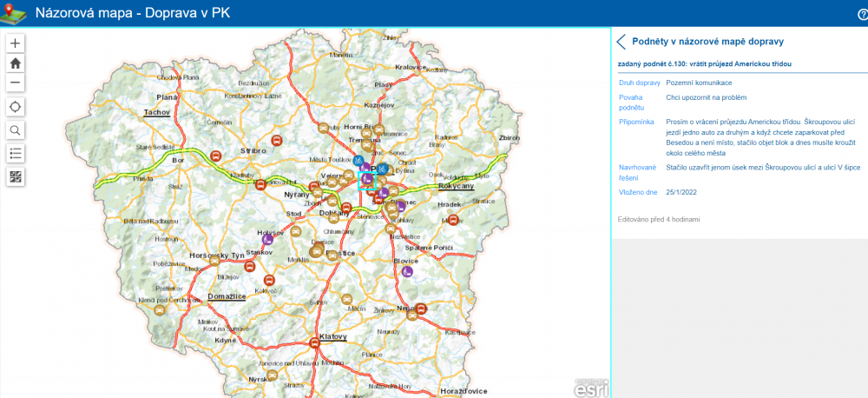
Task: Show the map legend list
Action: point(16,154)
